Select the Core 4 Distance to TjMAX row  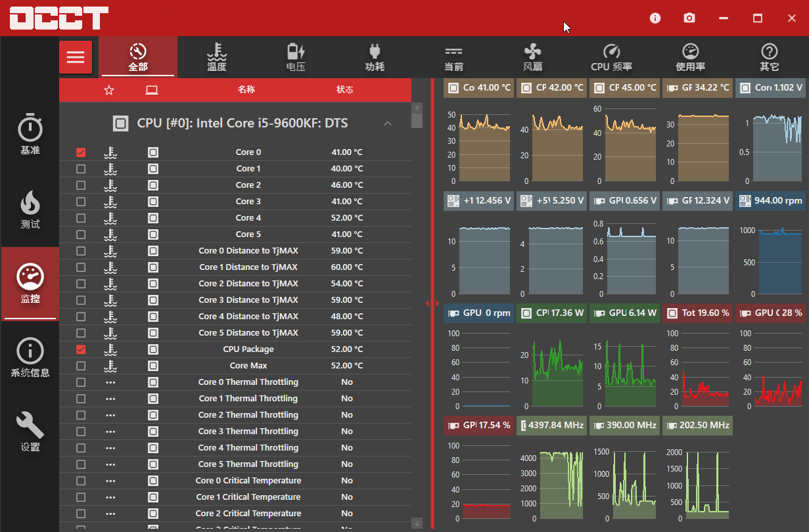(x=235, y=317)
